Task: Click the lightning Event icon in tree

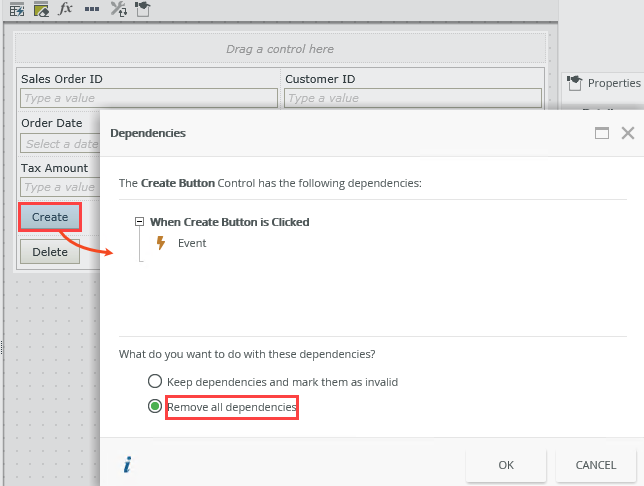Action: pos(161,243)
